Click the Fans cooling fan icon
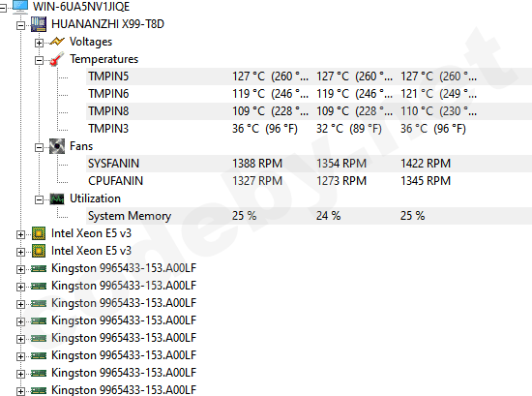The height and width of the screenshot is (396, 532). pos(57,146)
